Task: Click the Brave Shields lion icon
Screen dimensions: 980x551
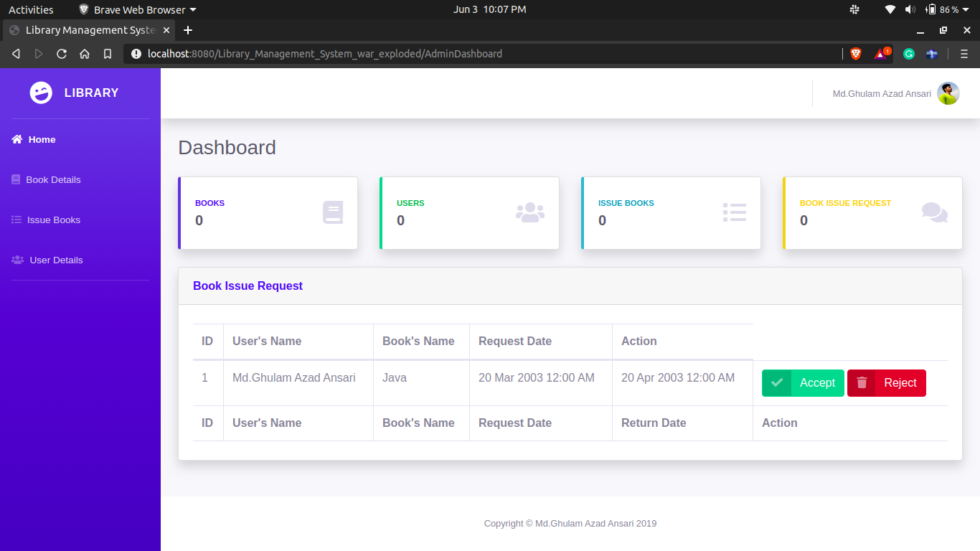Action: pos(856,54)
